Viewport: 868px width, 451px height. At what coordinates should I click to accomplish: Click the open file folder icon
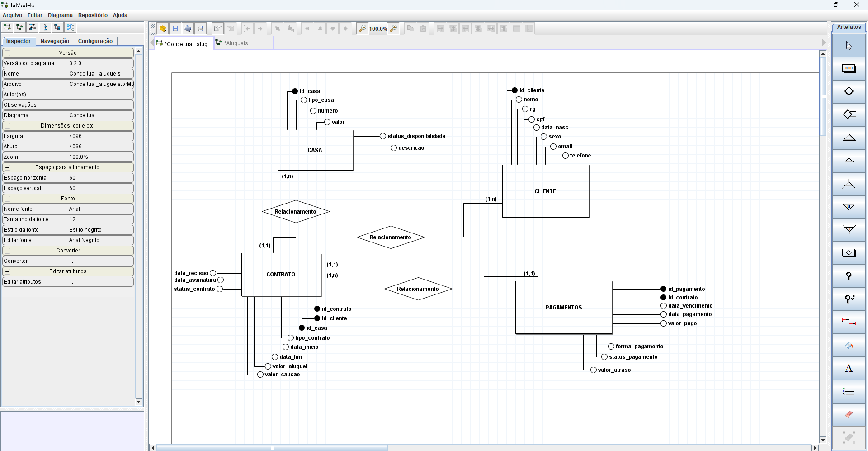[163, 28]
